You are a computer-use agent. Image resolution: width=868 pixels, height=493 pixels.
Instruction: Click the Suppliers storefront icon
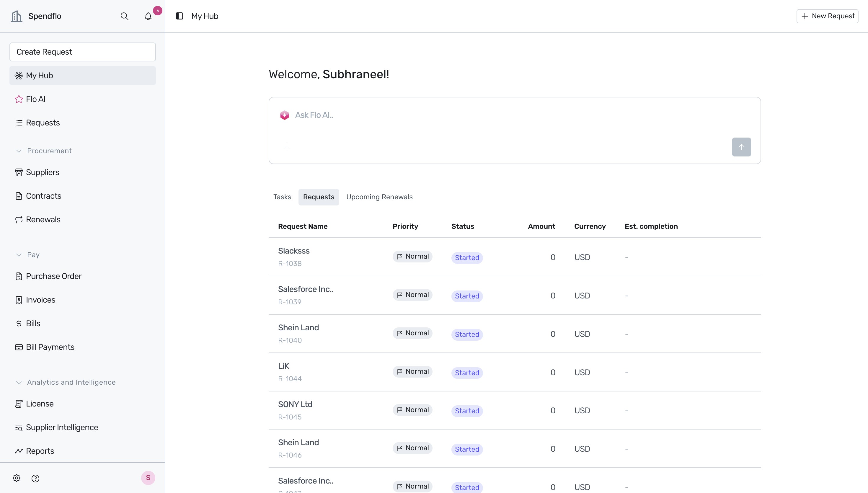(19, 172)
